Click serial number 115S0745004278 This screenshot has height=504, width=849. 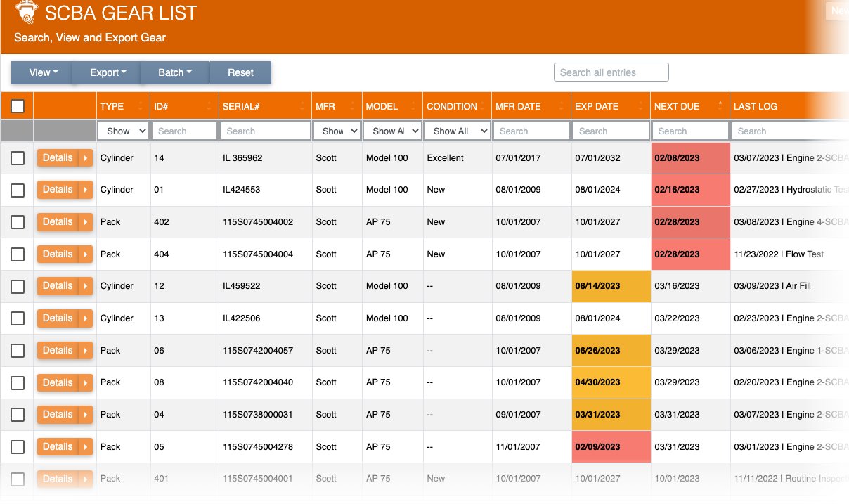(x=258, y=447)
